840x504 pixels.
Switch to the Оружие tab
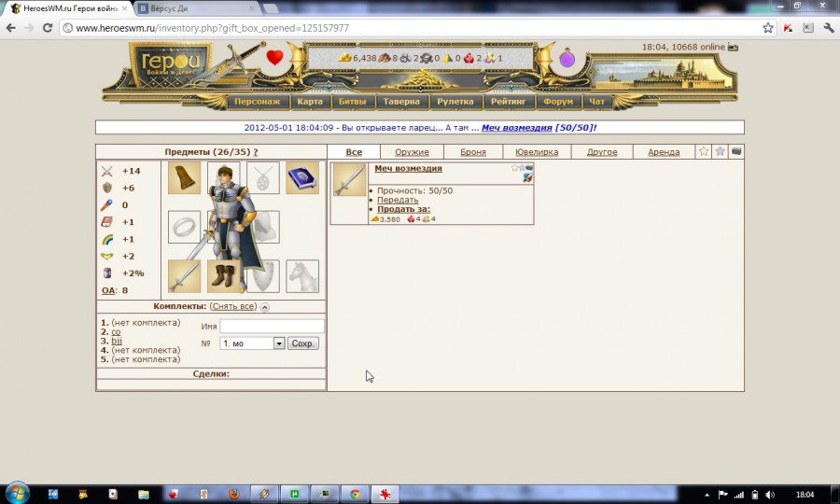click(412, 152)
